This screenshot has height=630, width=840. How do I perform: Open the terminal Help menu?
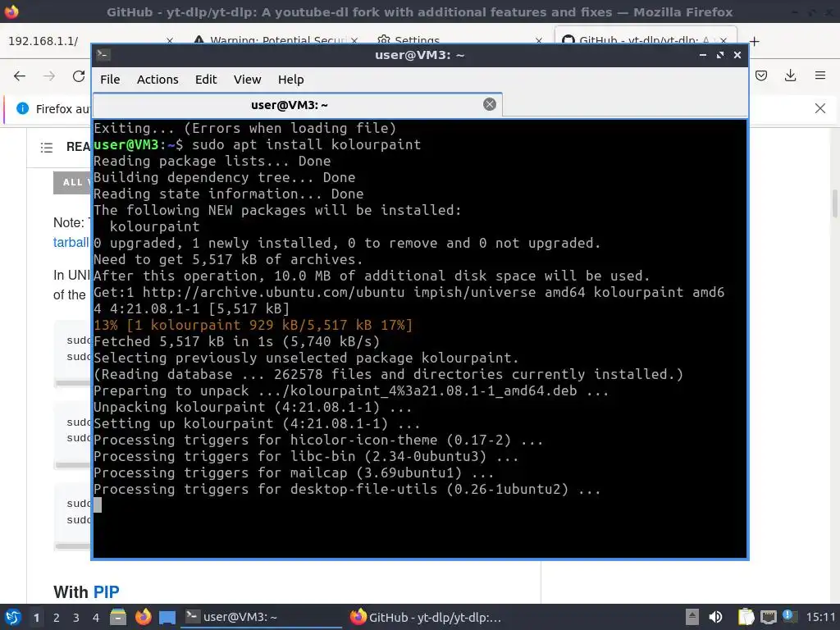[x=291, y=80]
